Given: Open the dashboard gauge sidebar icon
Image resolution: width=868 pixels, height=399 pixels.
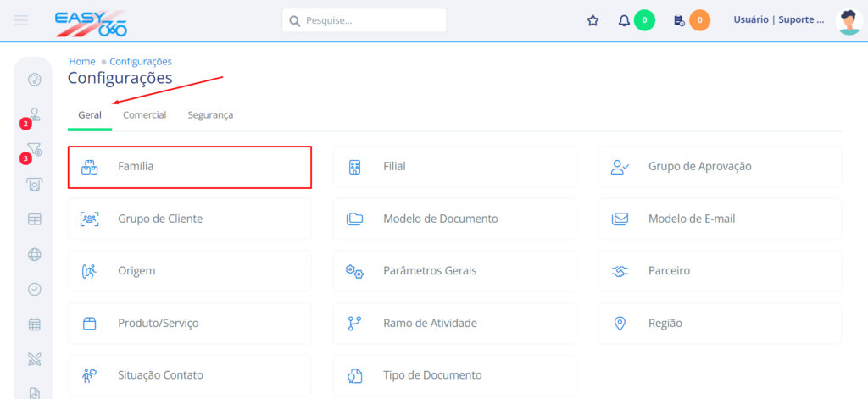Looking at the screenshot, I should [x=34, y=80].
